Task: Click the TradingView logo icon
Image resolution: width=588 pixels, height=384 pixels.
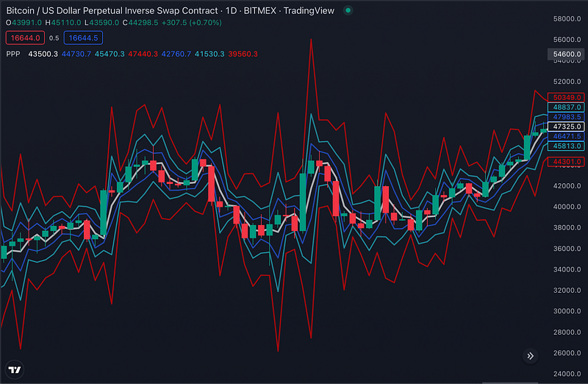Action: pyautogui.click(x=15, y=370)
